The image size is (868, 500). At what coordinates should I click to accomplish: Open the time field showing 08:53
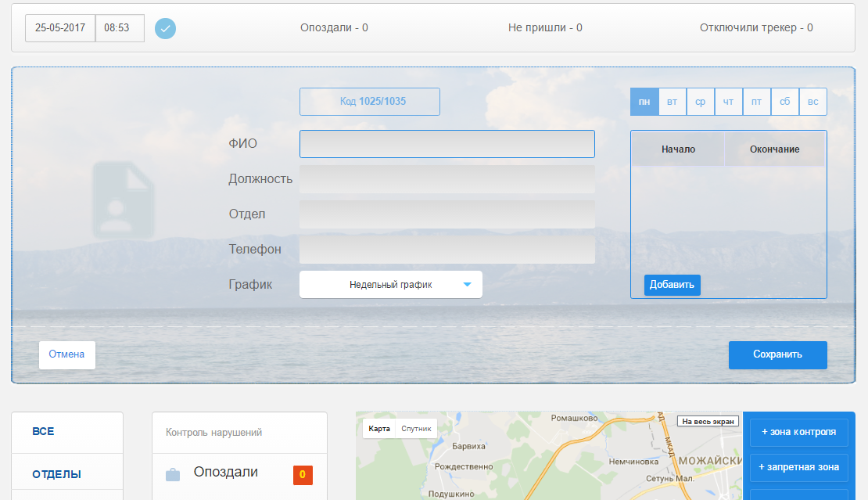(x=120, y=28)
